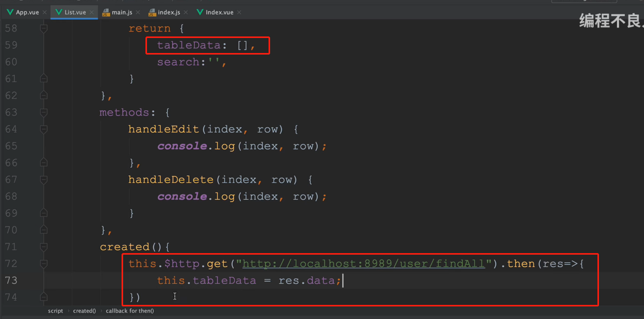The image size is (644, 319).
Task: Collapse fold end marker at line 62
Action: [44, 96]
